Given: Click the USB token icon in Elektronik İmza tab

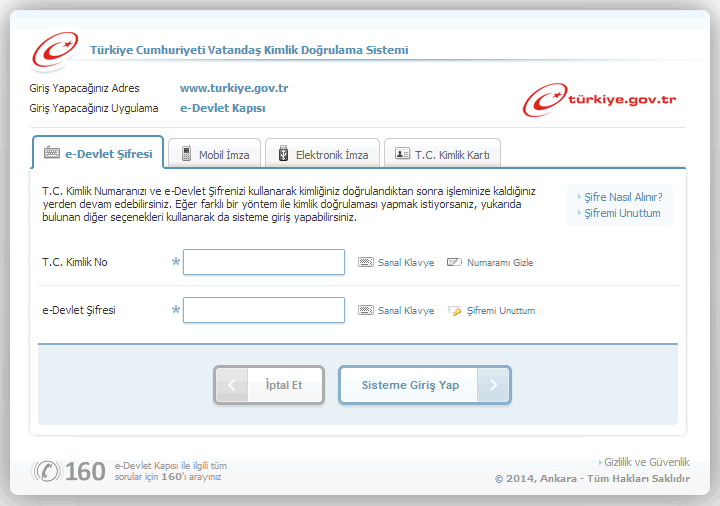Looking at the screenshot, I should (x=283, y=153).
